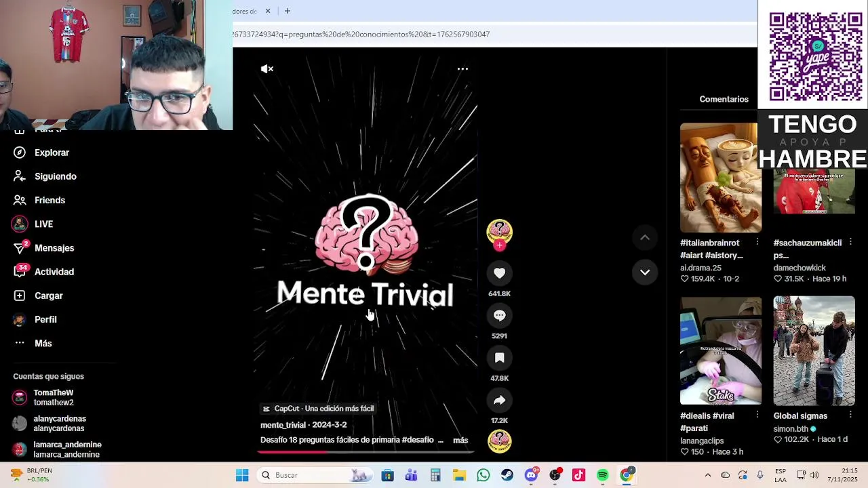This screenshot has height=488, width=868.
Task: Seek using the video progress bar
Action: point(366,451)
